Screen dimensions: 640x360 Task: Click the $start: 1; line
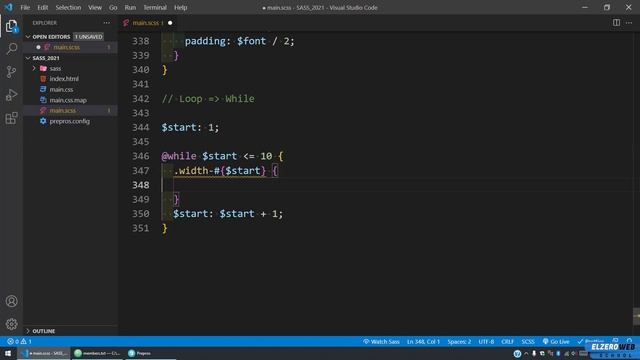click(x=190, y=127)
